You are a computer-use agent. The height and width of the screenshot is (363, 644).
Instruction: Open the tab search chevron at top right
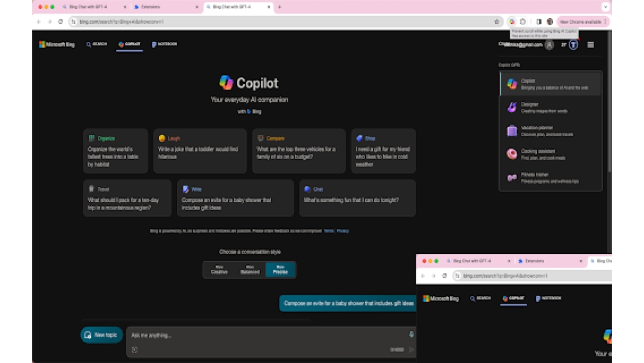(x=605, y=7)
